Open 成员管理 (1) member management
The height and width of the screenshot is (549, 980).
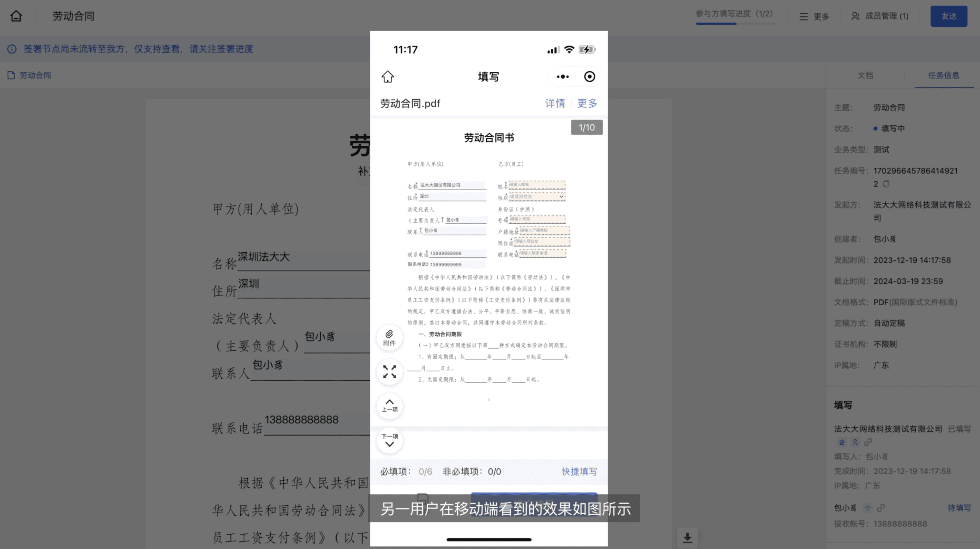coord(880,16)
